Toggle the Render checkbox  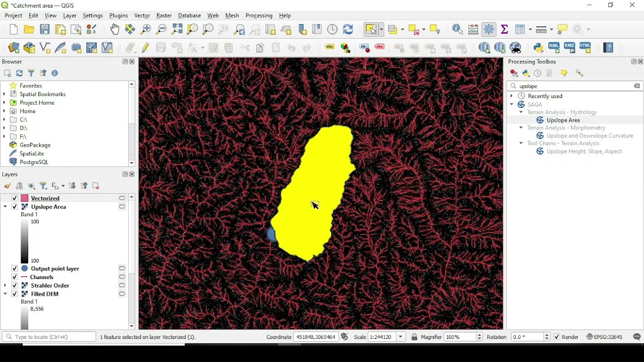(556, 337)
